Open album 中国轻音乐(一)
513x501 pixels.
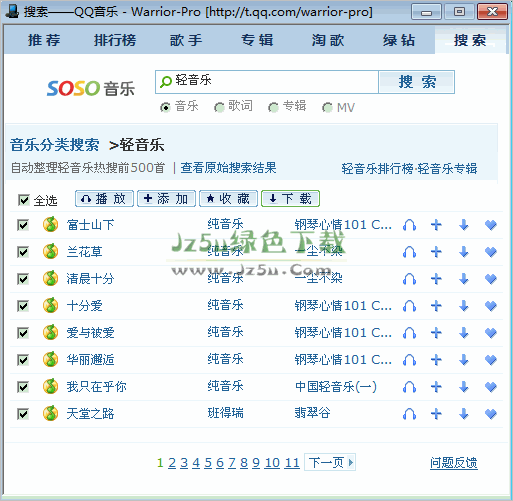point(336,386)
